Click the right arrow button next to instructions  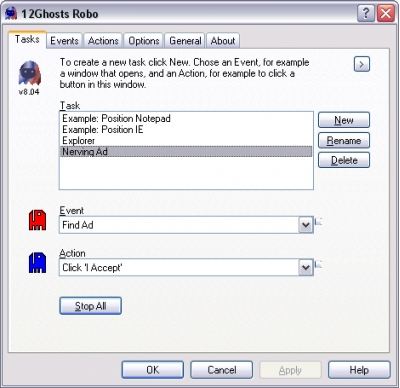362,64
